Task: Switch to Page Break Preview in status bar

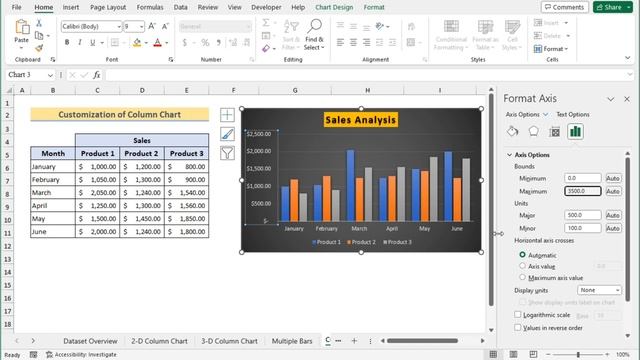Action: pos(533,354)
